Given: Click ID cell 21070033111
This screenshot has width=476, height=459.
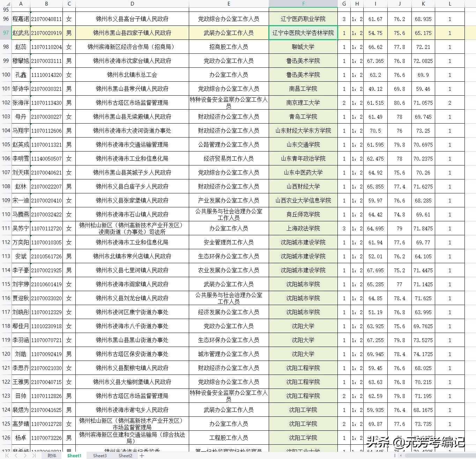Looking at the screenshot, I should point(46,61).
